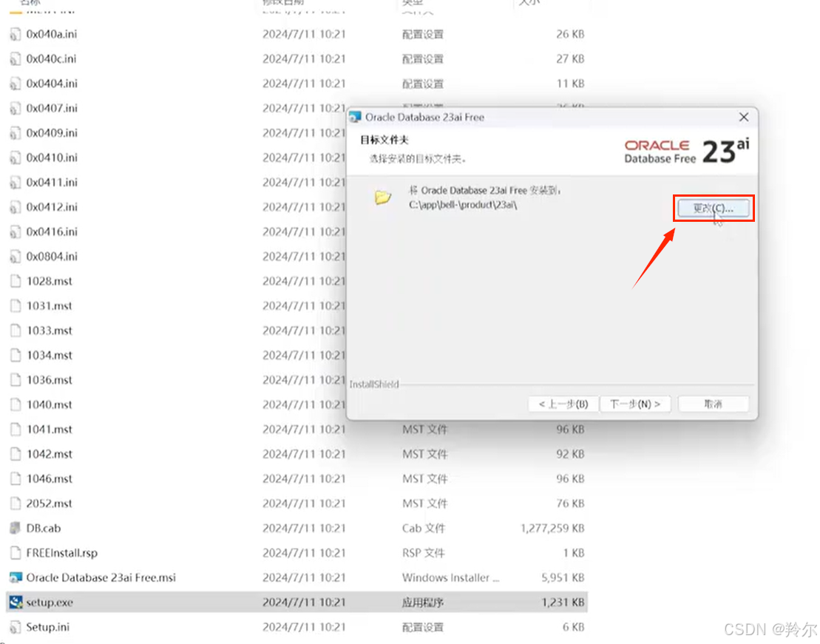Select the 1042.mst file icon

coord(16,454)
